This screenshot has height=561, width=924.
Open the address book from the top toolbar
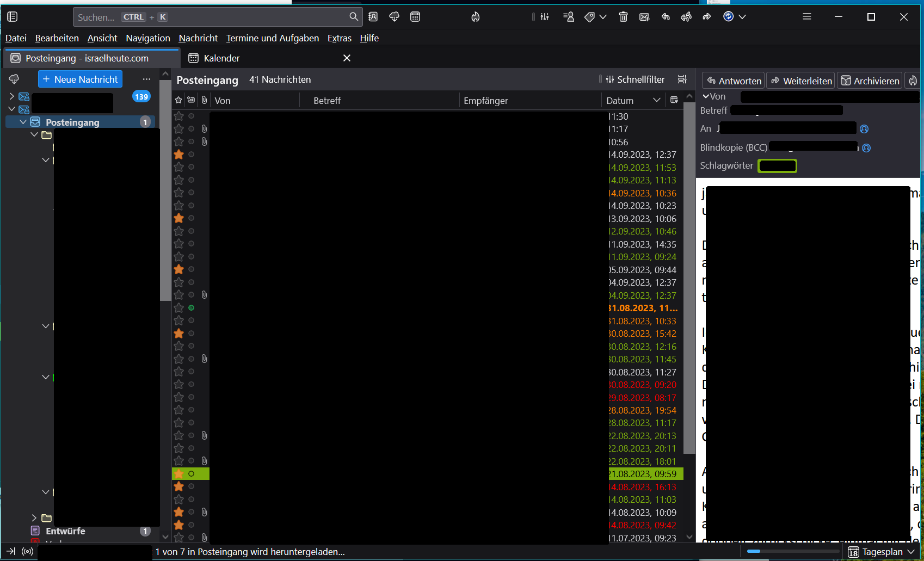pyautogui.click(x=373, y=17)
